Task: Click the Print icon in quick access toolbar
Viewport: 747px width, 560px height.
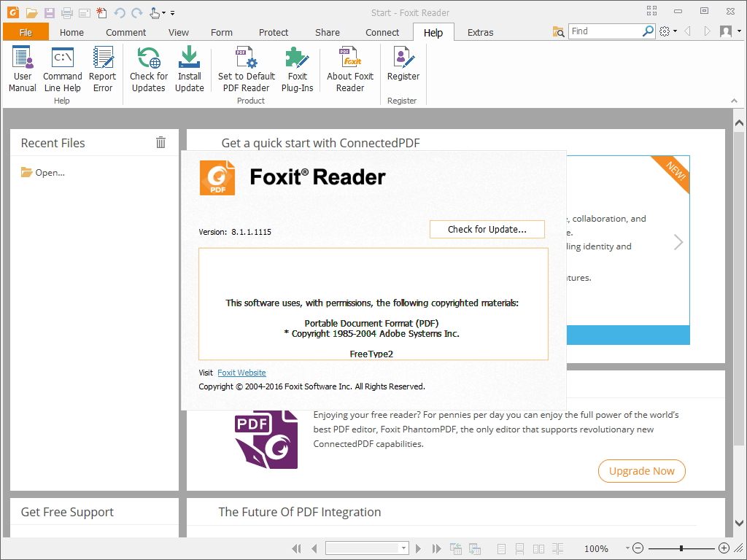Action: [x=66, y=12]
